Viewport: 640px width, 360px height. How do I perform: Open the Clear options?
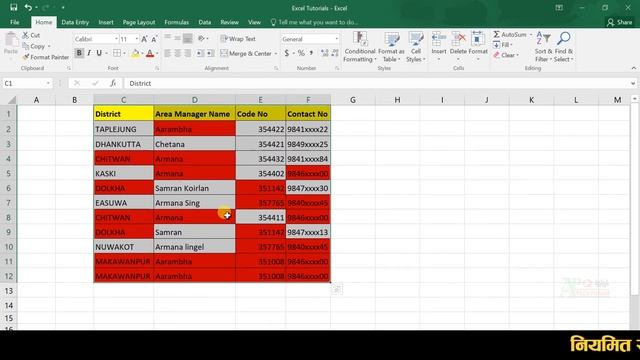[x=505, y=55]
